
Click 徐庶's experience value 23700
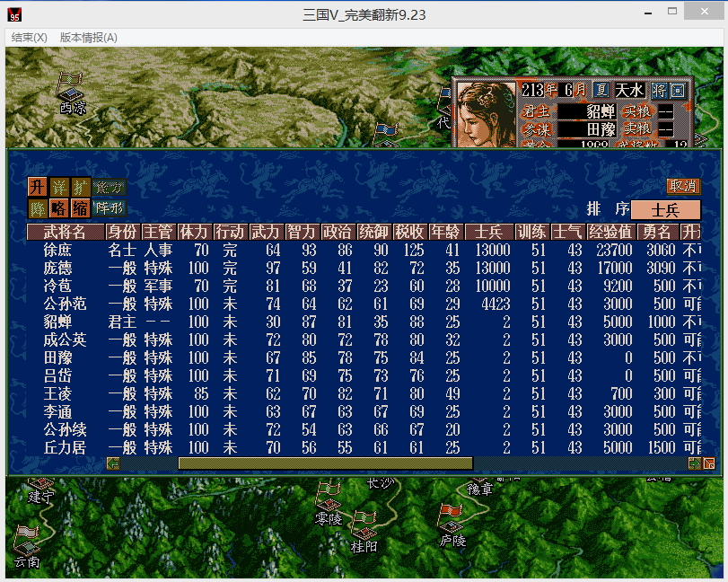(x=614, y=250)
